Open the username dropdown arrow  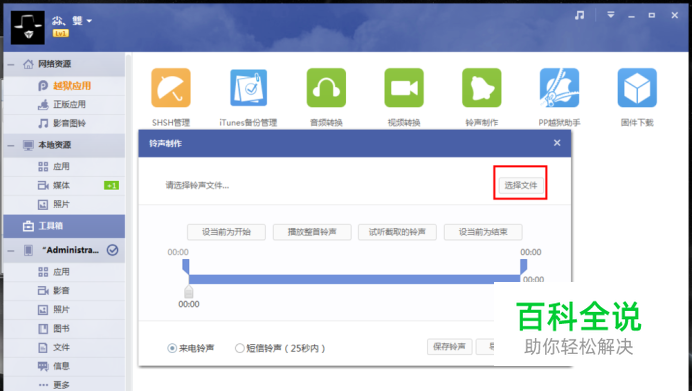click(x=89, y=21)
